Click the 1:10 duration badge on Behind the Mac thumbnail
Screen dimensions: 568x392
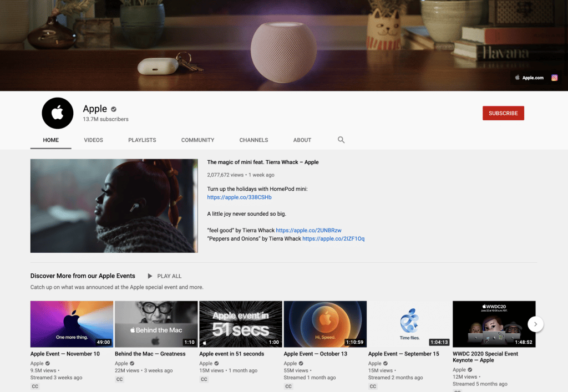190,342
